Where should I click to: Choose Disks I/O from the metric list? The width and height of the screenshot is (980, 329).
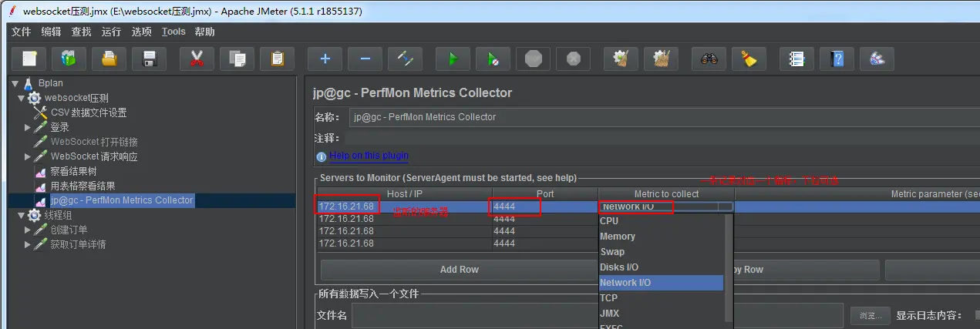[661, 267]
